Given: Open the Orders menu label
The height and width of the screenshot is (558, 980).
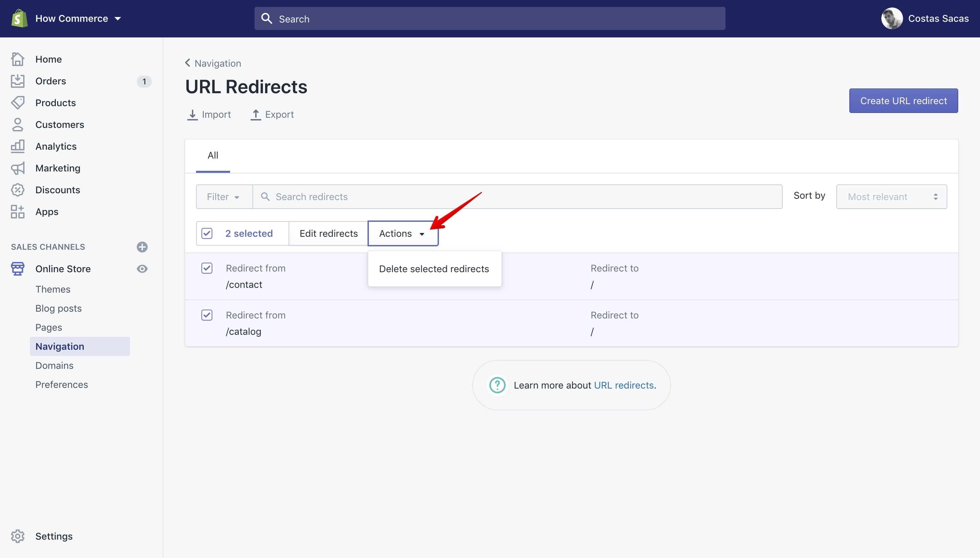Looking at the screenshot, I should (x=51, y=81).
